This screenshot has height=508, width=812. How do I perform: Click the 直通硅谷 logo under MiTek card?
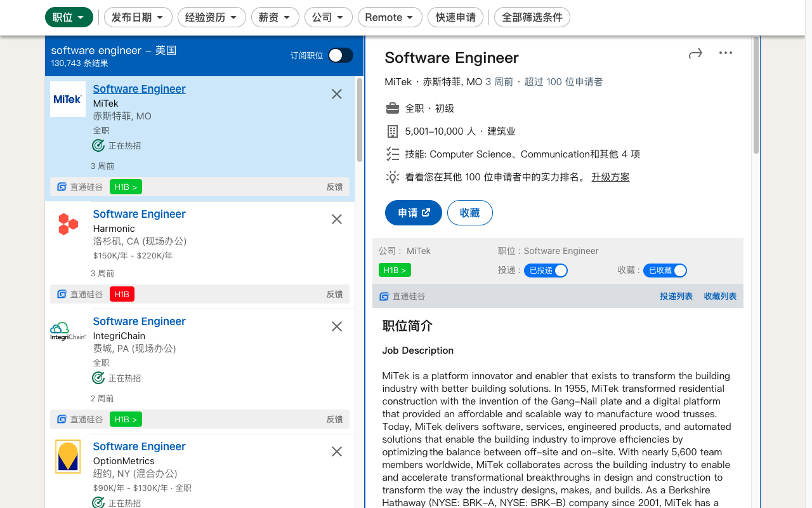coord(62,187)
